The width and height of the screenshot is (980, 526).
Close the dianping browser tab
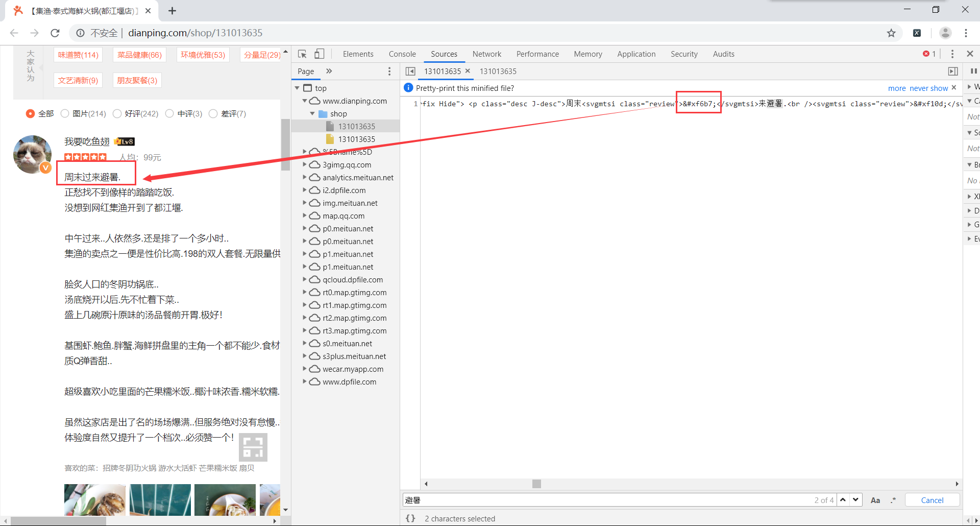148,11
